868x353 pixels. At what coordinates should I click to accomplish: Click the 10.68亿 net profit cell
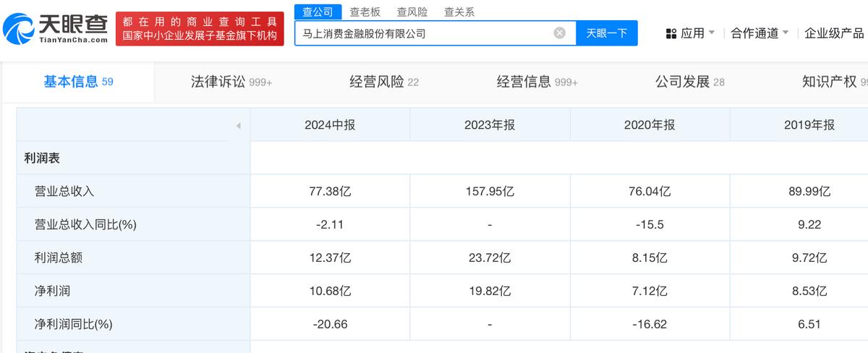(330, 291)
